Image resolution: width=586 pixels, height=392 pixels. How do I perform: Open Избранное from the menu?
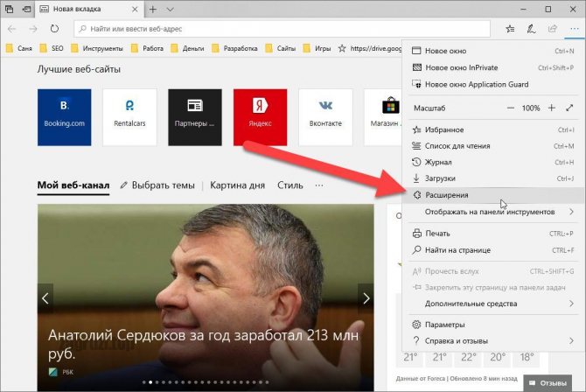pos(493,129)
